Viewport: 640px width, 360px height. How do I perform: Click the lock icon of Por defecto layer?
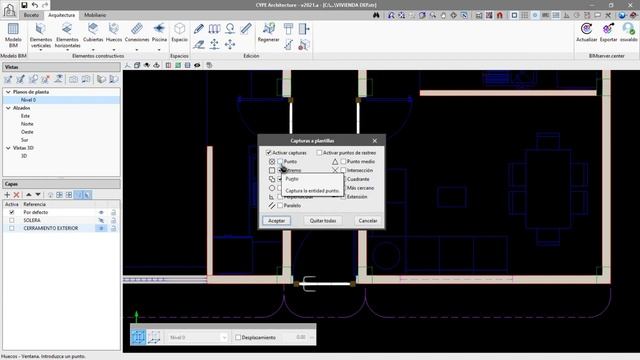click(x=113, y=212)
